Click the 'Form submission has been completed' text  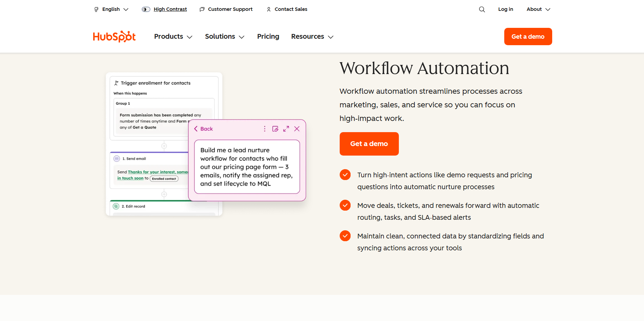pos(156,115)
